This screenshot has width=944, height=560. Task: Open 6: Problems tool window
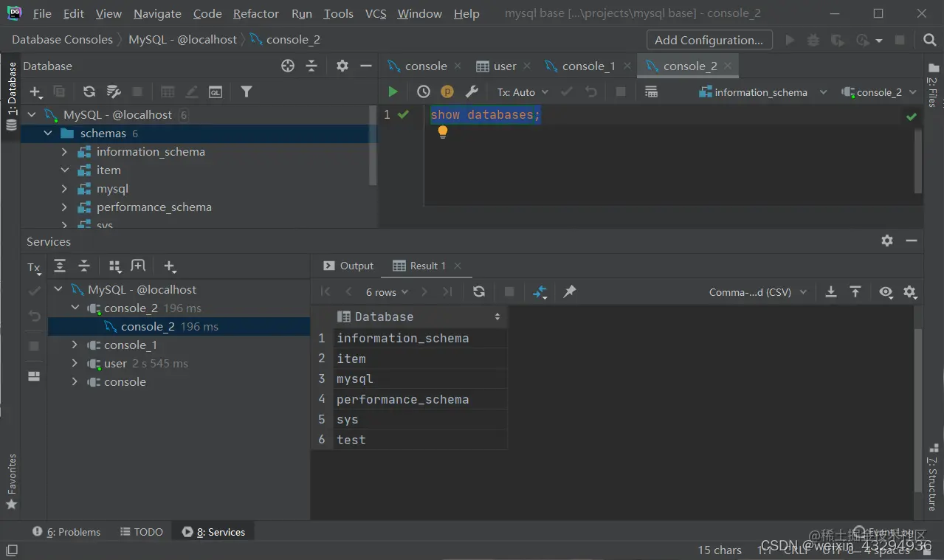pyautogui.click(x=66, y=531)
